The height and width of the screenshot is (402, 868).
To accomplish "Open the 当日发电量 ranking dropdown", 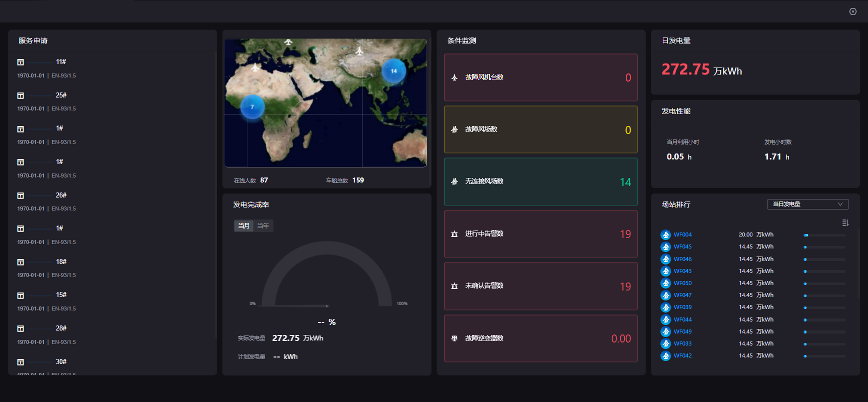I will tap(807, 204).
